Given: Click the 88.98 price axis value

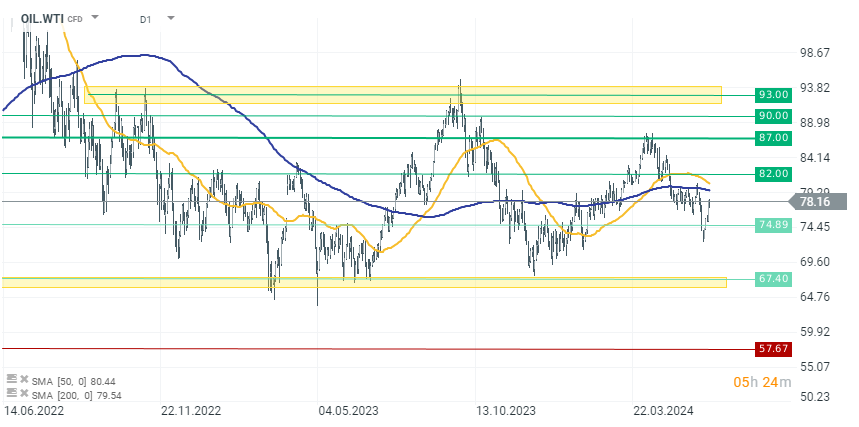Looking at the screenshot, I should [815, 123].
